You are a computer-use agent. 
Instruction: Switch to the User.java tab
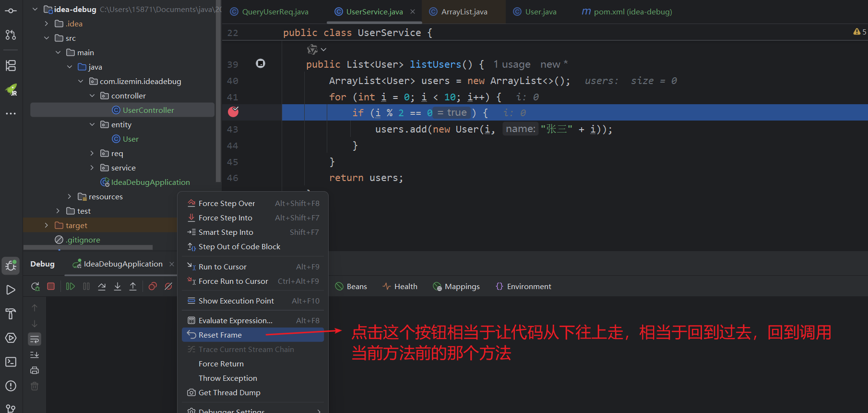tap(535, 12)
